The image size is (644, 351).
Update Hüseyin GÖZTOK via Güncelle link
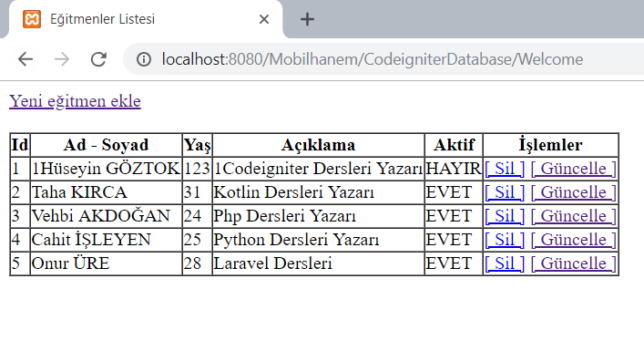point(574,169)
